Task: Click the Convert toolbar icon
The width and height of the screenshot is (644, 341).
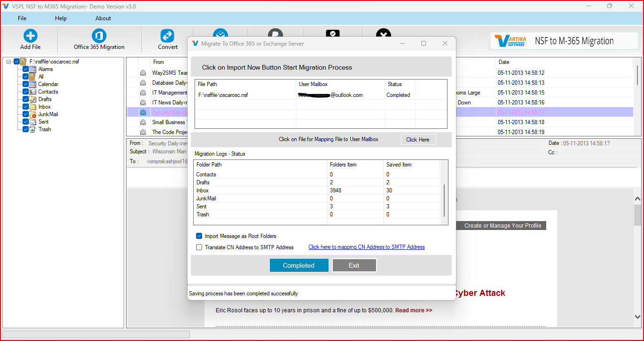Action: [167, 36]
